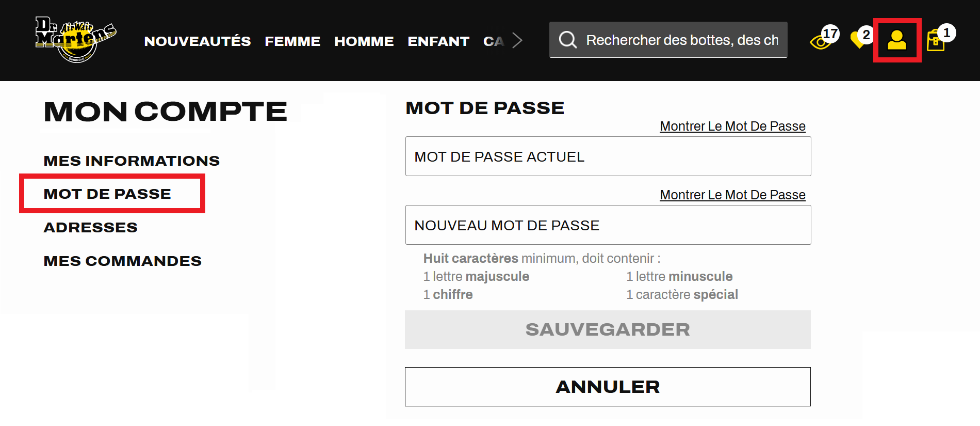980x426 pixels.
Task: Click the Dr. Martens logo
Action: pyautogui.click(x=76, y=40)
